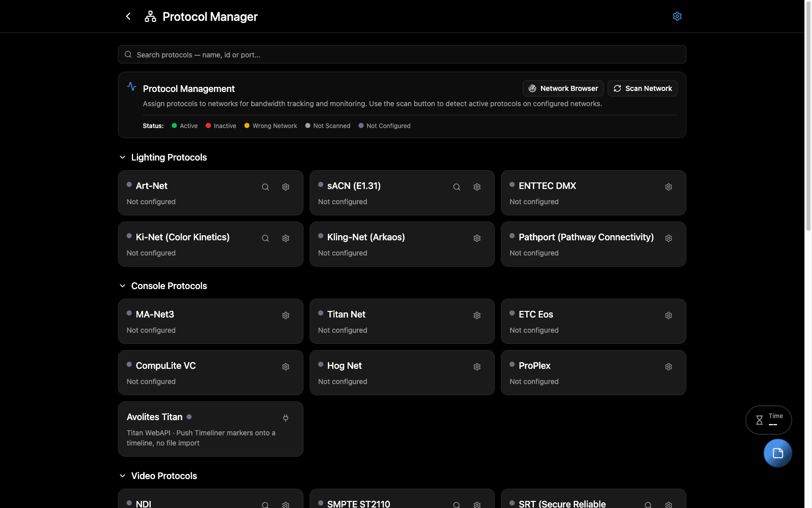
Task: Click the Titan Net protocol name
Action: [x=346, y=314]
